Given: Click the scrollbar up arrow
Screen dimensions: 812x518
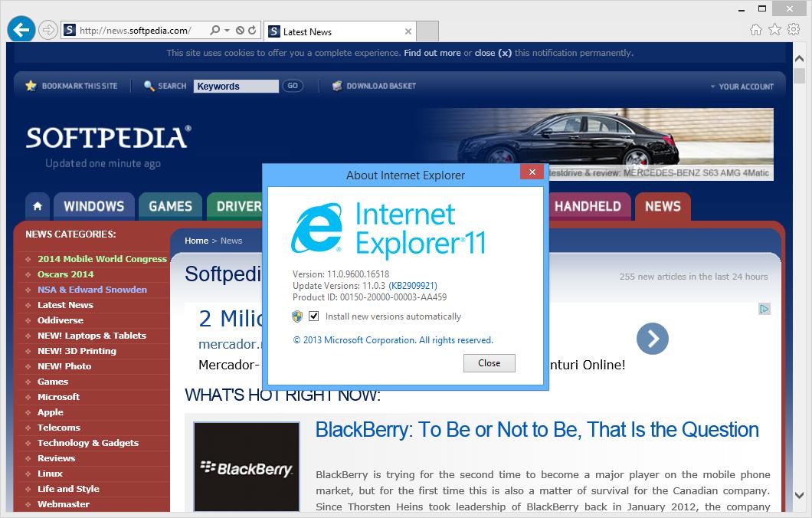Looking at the screenshot, I should click(800, 58).
